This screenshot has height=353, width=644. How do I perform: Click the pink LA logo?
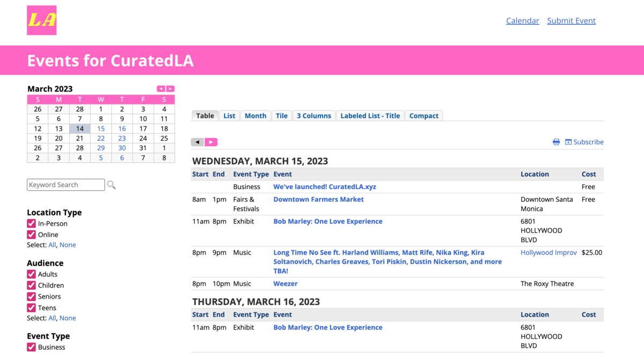pyautogui.click(x=42, y=20)
